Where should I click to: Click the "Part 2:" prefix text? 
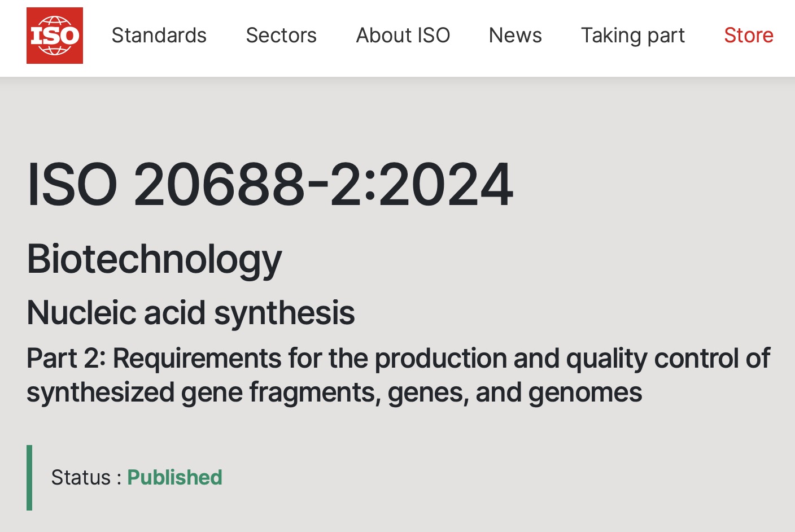66,359
